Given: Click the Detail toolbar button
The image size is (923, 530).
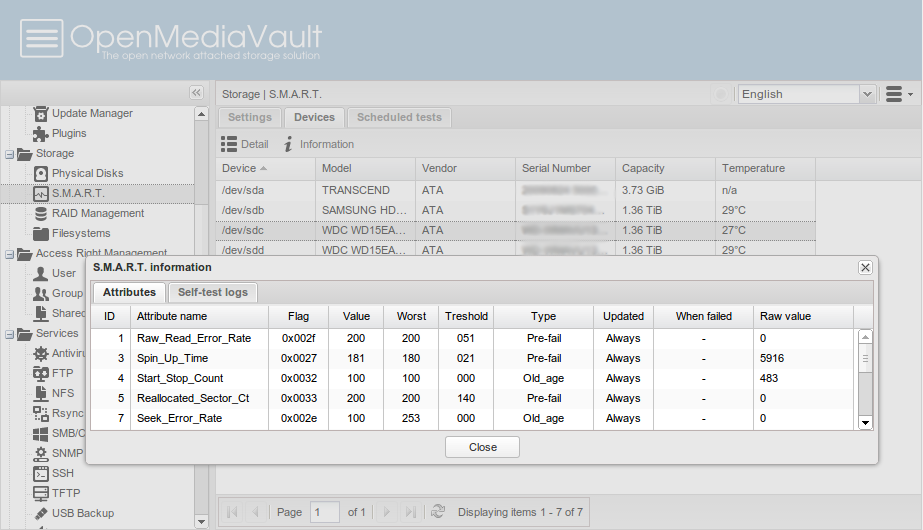Looking at the screenshot, I should click(x=244, y=144).
